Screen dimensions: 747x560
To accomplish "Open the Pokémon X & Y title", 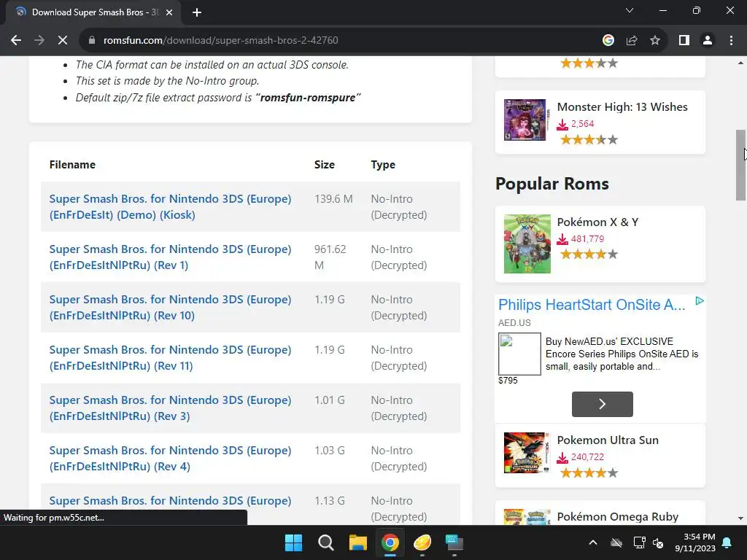I will (x=597, y=222).
